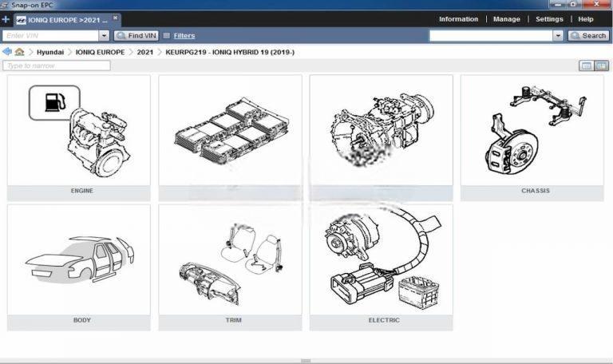The image size is (613, 364).
Task: Click the Snap-on EPC title bar icon
Action: (x=5, y=5)
